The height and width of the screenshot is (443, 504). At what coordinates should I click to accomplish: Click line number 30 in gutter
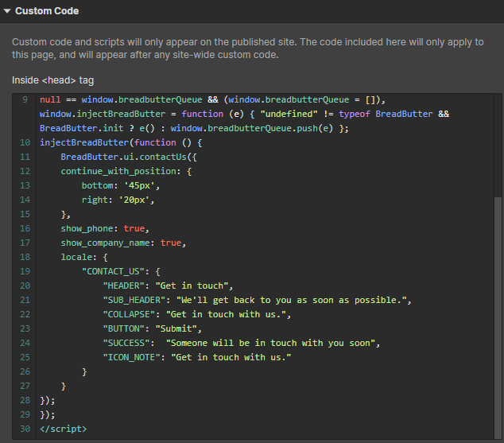tap(25, 429)
